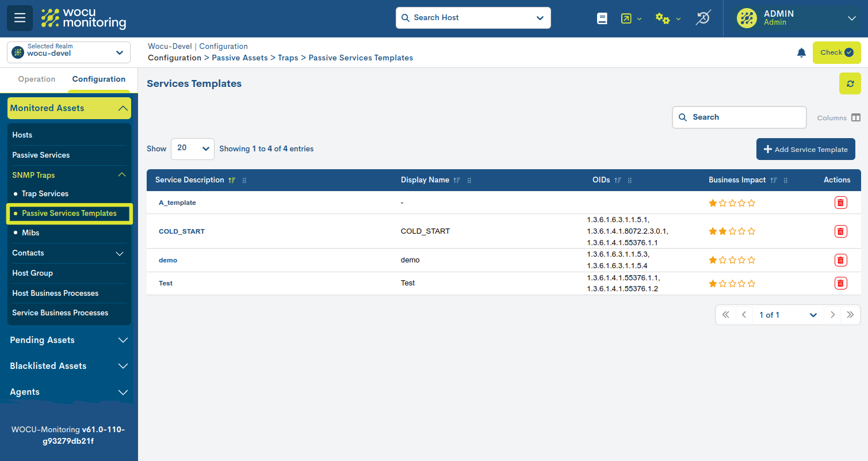Image resolution: width=868 pixels, height=461 pixels.
Task: Click the documentation book icon in header
Action: [x=602, y=18]
